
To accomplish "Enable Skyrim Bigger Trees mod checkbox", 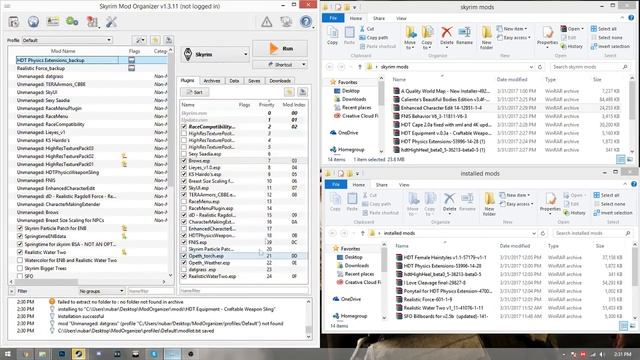I will (x=20, y=268).
